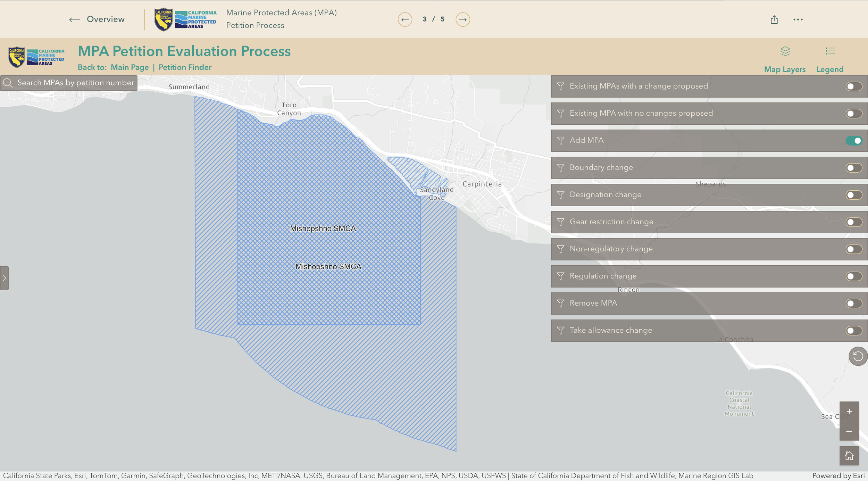Toggle the Take allowance change filter
This screenshot has height=481, width=868.
tap(854, 331)
